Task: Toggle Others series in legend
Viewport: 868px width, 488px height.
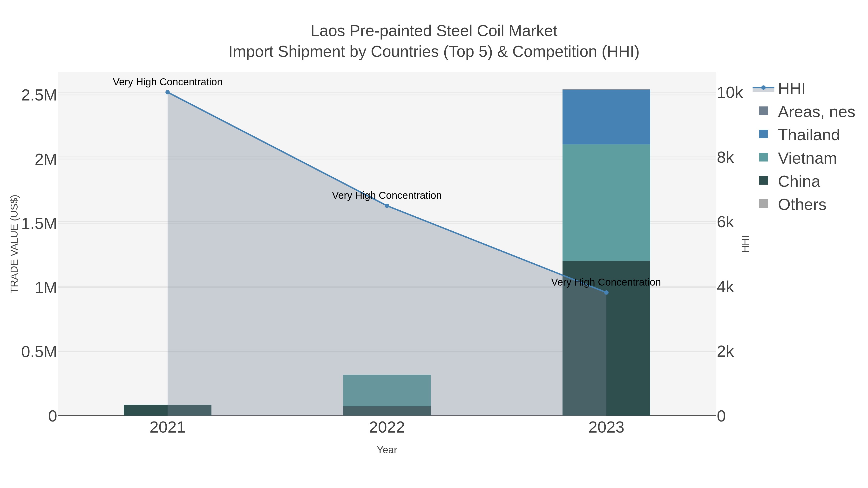Action: (x=792, y=205)
